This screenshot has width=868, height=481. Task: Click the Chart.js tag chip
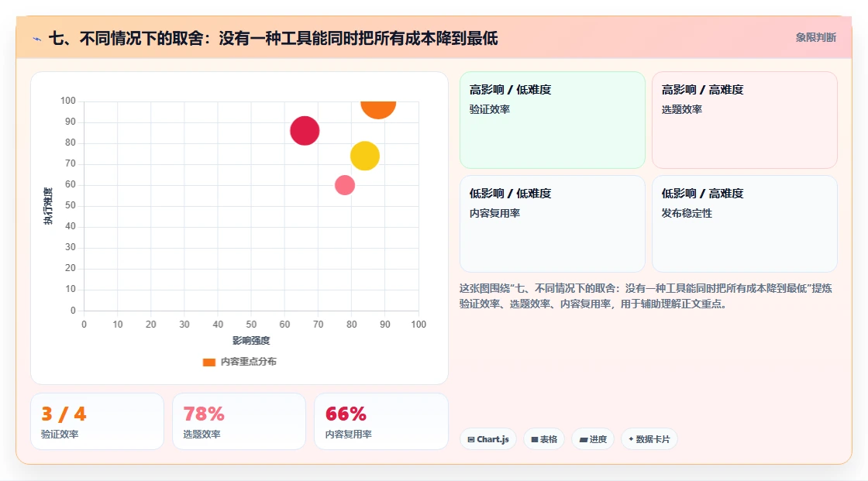point(488,439)
